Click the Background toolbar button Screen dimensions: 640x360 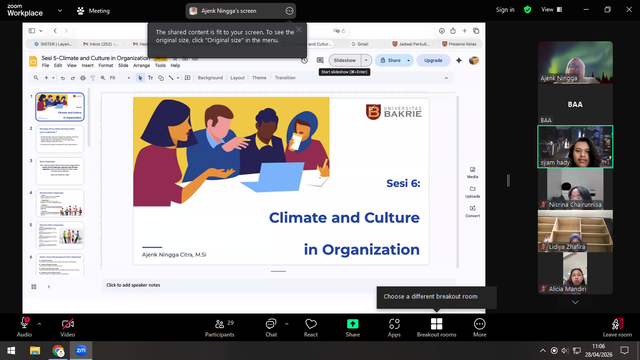click(210, 78)
